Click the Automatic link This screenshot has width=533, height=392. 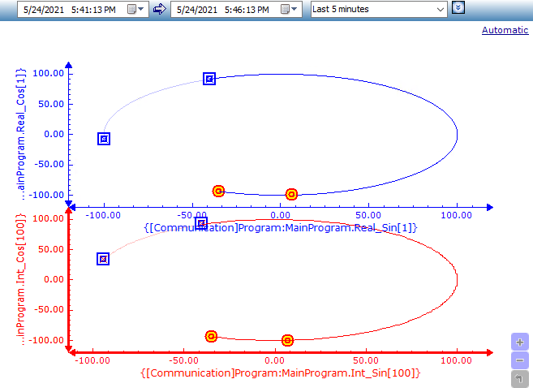[505, 30]
